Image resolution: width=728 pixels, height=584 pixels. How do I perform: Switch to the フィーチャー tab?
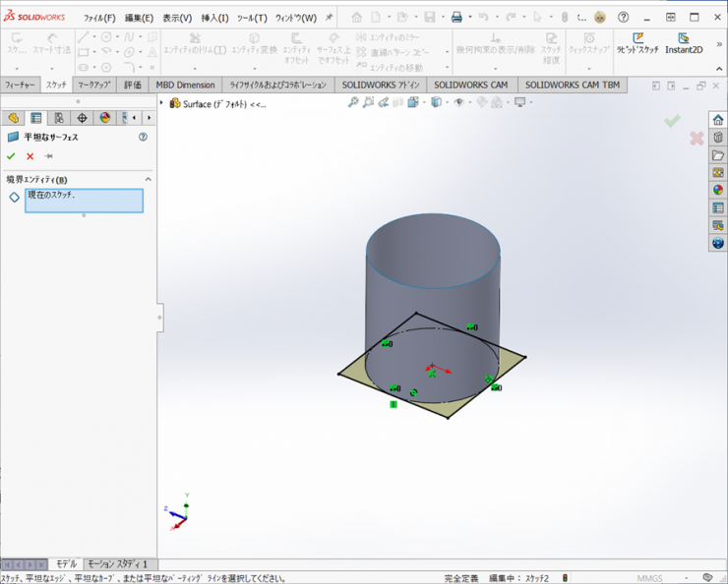20,86
